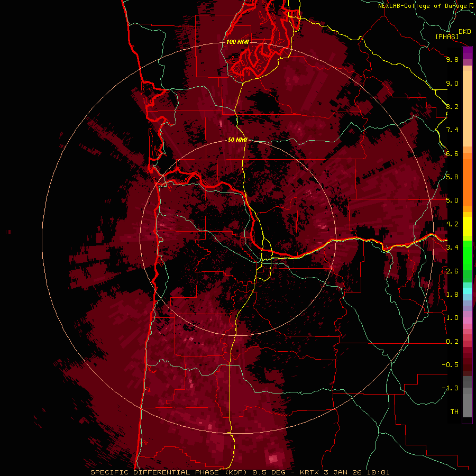The width and height of the screenshot is (476, 476).
Task: Click the 0.2 value on color scale
Action: [452, 342]
